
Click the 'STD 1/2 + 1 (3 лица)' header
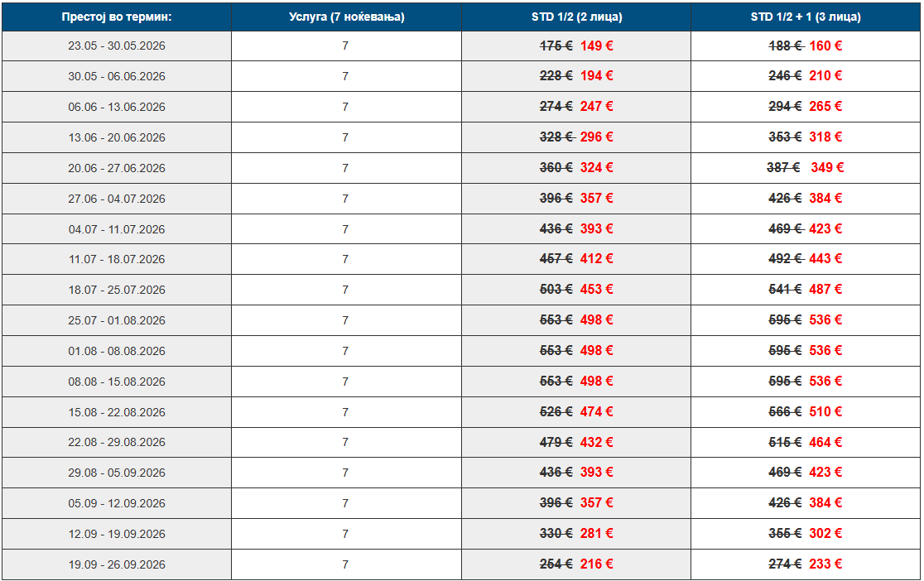click(x=806, y=17)
